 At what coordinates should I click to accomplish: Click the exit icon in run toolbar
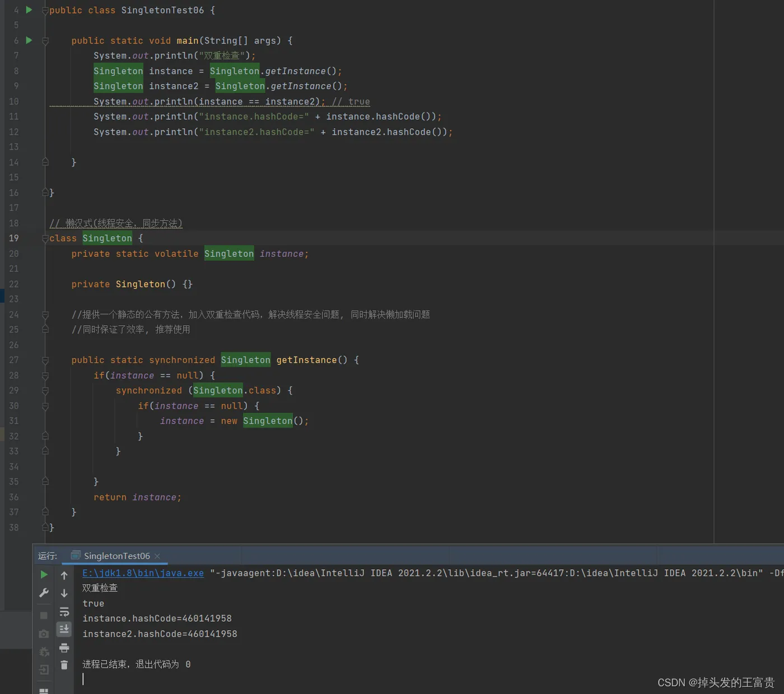click(x=44, y=670)
